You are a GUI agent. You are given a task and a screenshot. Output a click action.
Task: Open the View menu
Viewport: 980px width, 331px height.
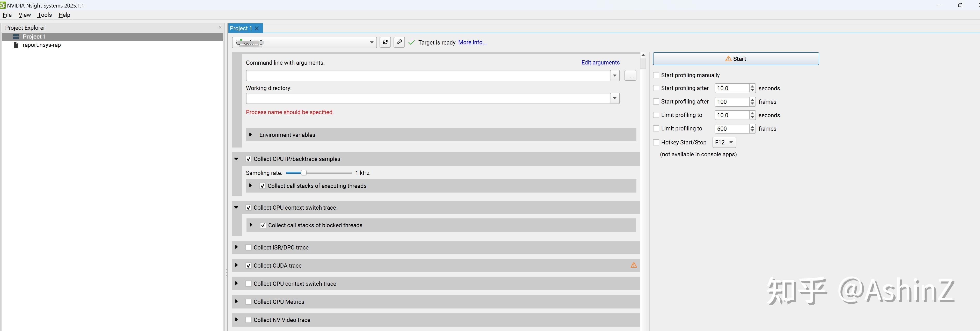[24, 15]
